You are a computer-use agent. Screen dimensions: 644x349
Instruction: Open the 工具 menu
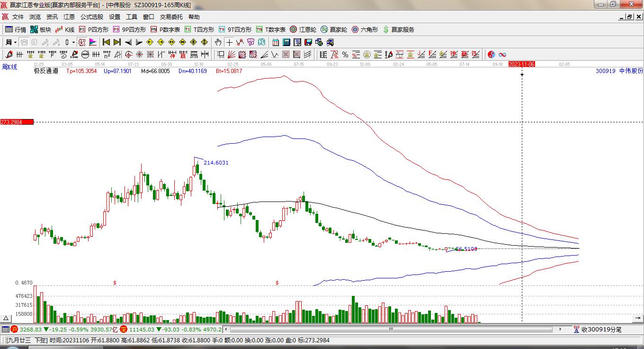click(132, 17)
